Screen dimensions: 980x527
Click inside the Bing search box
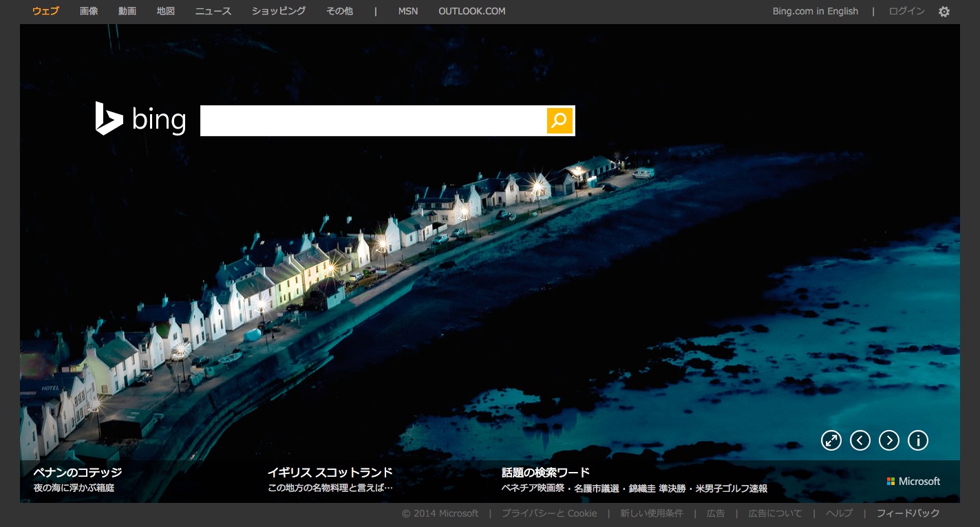372,120
